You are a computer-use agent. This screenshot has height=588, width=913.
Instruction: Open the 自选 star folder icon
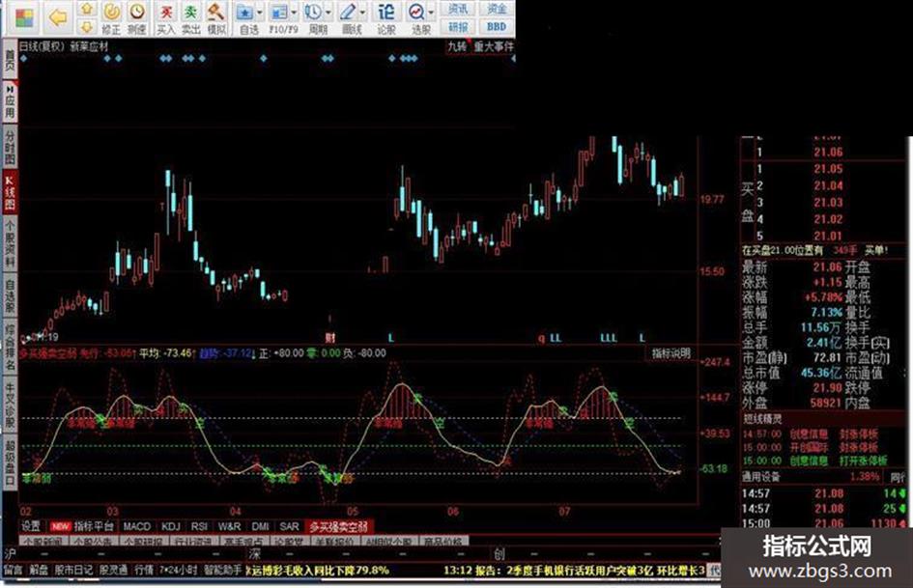245,18
